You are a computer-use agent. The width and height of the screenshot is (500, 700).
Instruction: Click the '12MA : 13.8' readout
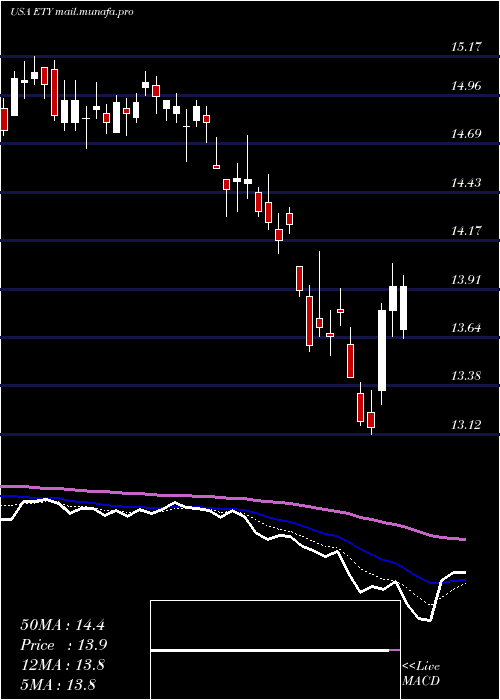62,665
